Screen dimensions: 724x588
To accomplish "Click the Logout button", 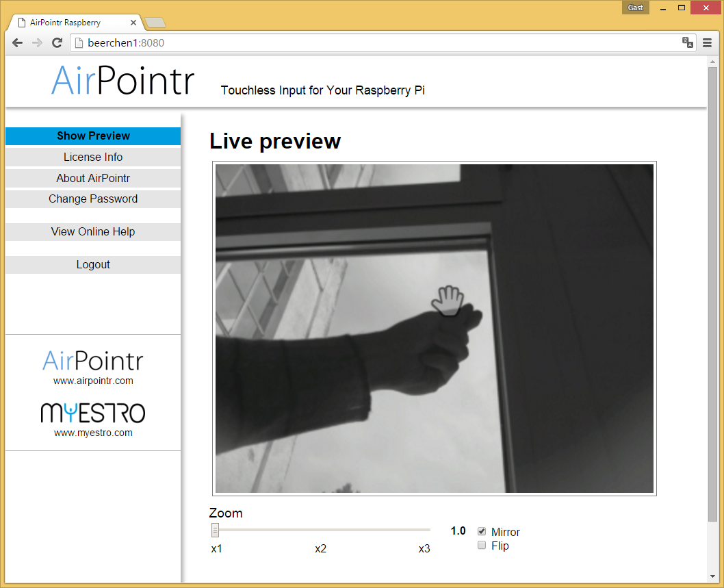I will (x=93, y=264).
